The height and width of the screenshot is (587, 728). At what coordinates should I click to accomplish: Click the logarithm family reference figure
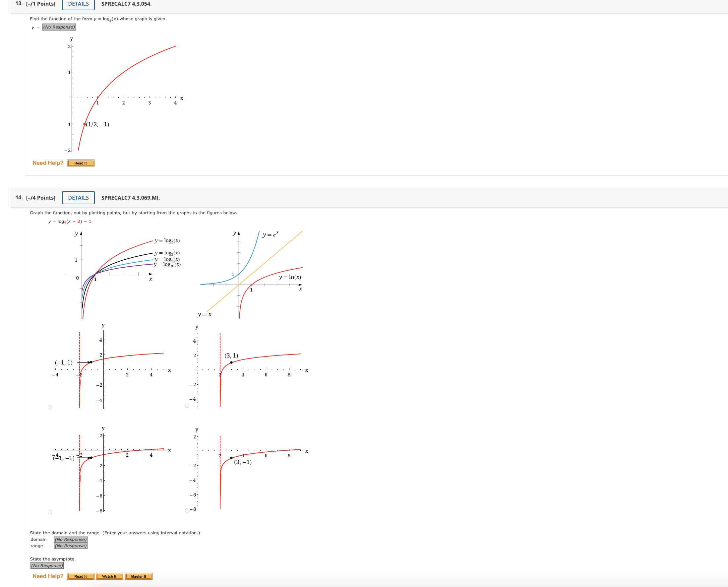click(x=122, y=274)
